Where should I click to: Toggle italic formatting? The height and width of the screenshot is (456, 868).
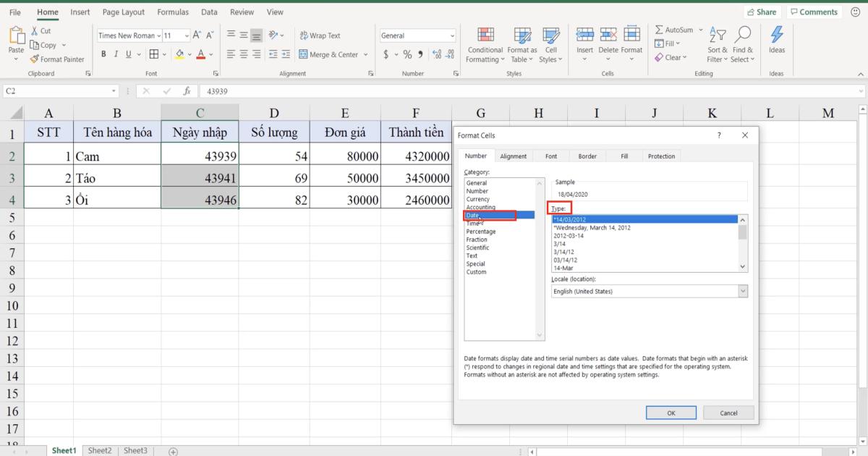(x=114, y=54)
